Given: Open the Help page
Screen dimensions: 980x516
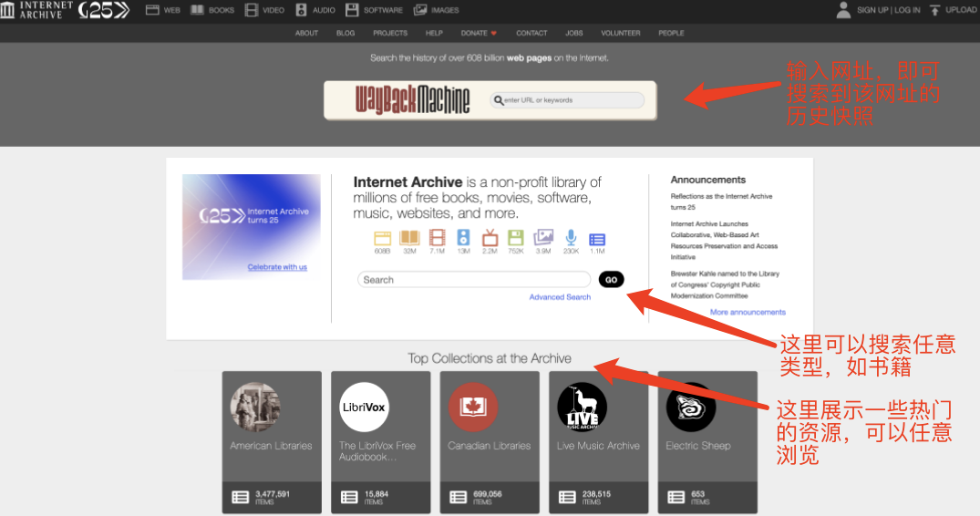Looking at the screenshot, I should click(434, 33).
